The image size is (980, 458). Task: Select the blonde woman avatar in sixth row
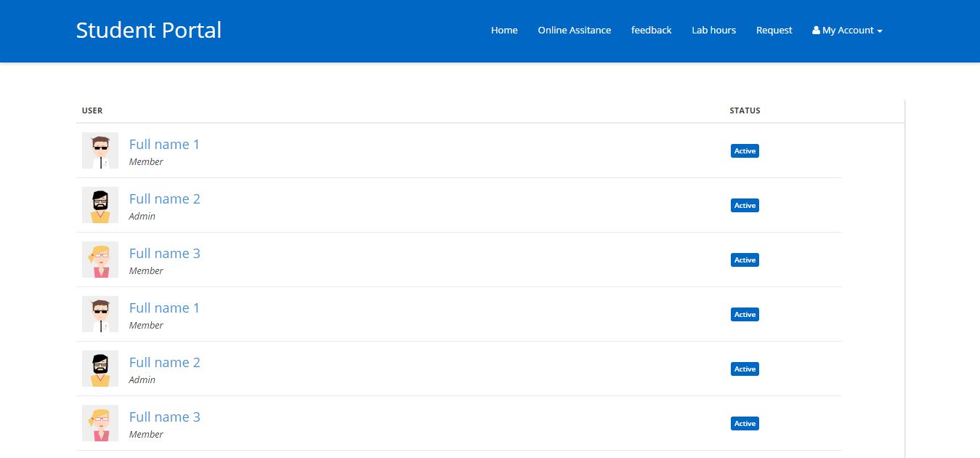tap(100, 423)
